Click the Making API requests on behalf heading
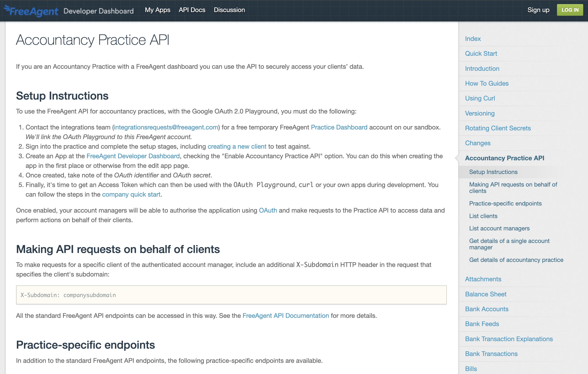The width and height of the screenshot is (588, 374). pyautogui.click(x=118, y=249)
